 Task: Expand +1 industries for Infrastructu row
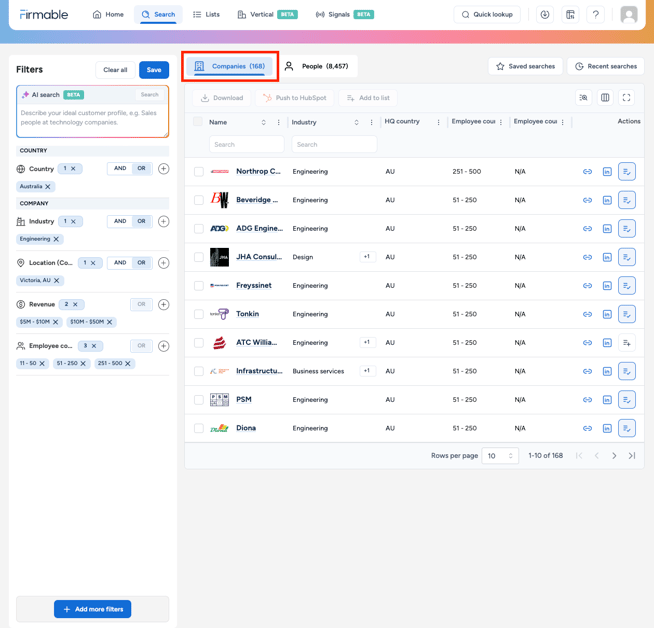(x=367, y=371)
